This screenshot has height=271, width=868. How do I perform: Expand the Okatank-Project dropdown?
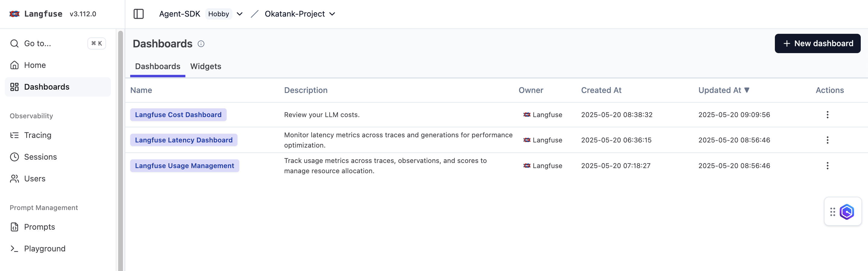[332, 14]
